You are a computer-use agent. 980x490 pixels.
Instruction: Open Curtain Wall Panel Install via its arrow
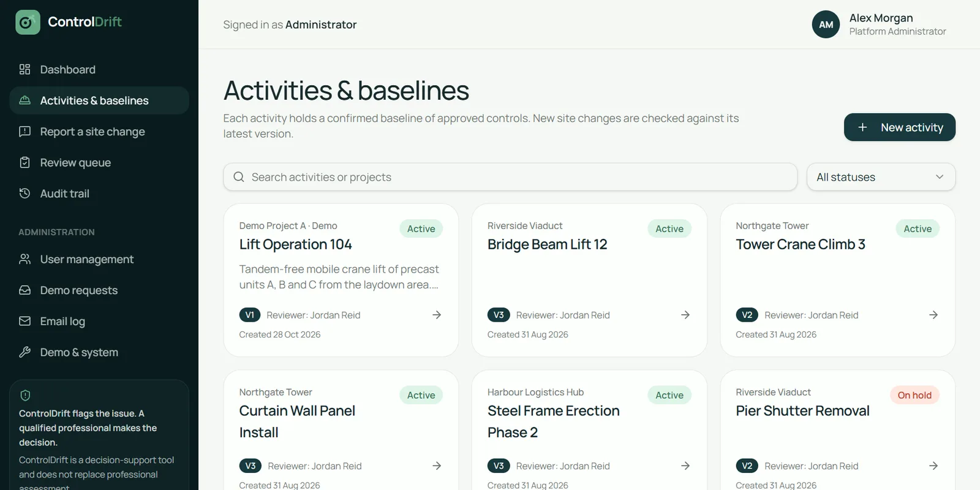click(437, 466)
